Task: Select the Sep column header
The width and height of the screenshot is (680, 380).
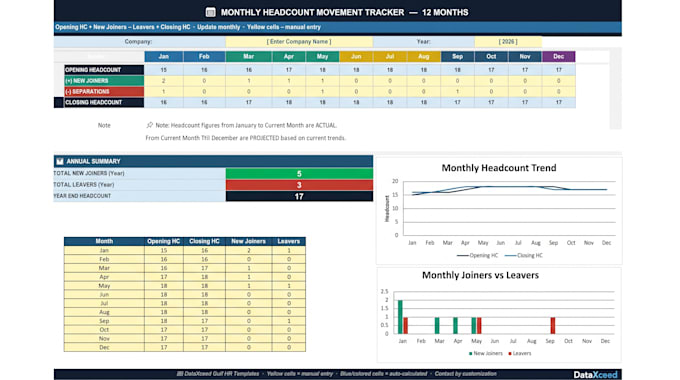Action: coord(458,56)
